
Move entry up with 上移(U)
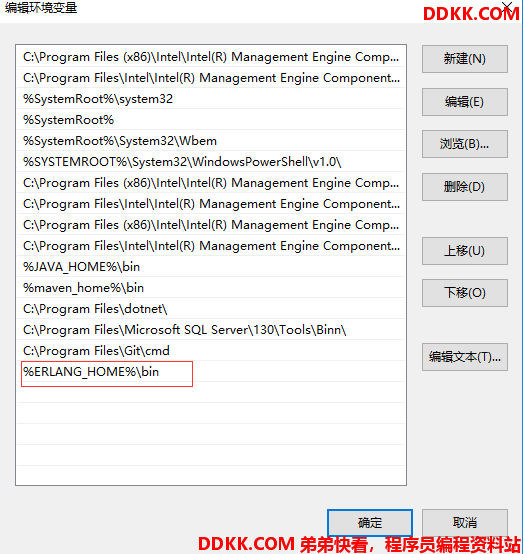click(x=465, y=251)
